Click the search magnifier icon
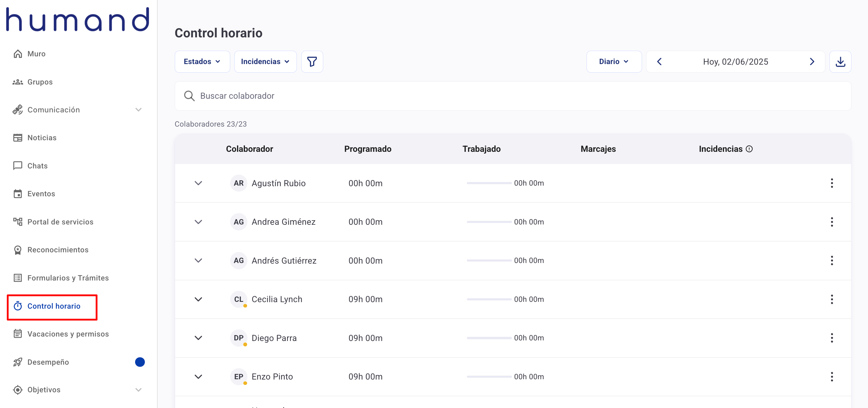The image size is (868, 408). pos(189,96)
